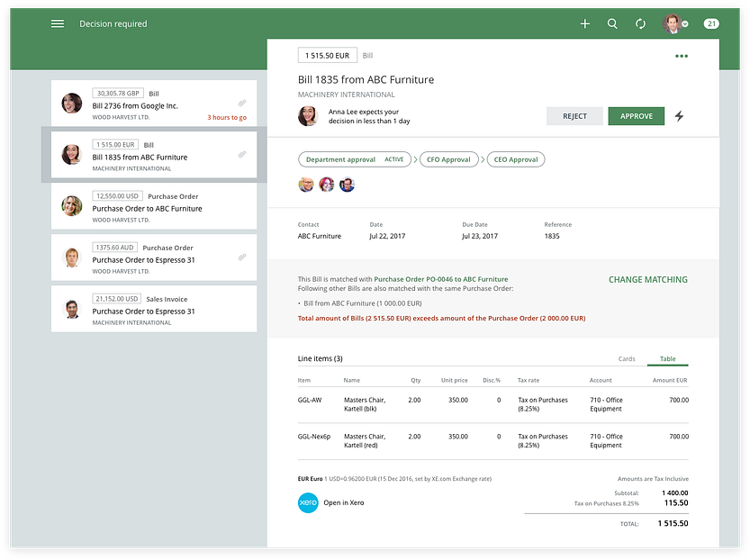The width and height of the screenshot is (750, 560).
Task: Approve the ABC Furniture bill
Action: tap(637, 116)
